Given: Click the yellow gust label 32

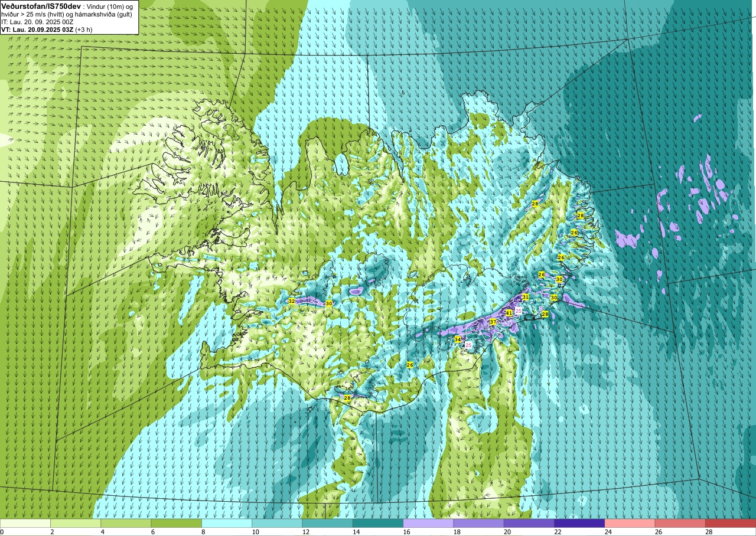Looking at the screenshot, I should coord(291,301).
